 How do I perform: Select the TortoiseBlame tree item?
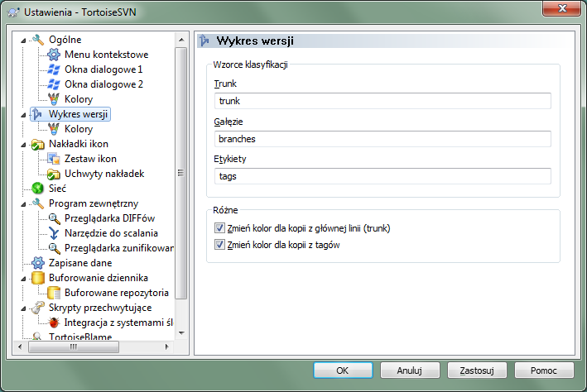80,337
